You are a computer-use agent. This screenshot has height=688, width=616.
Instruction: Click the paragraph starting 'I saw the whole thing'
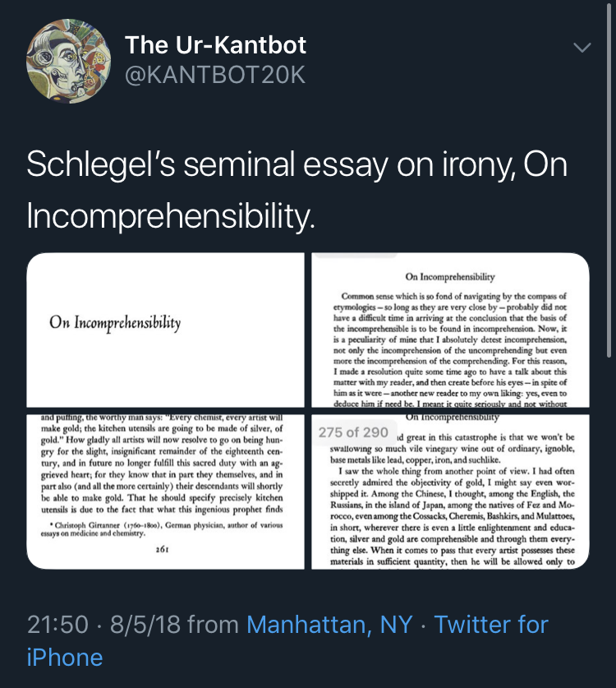tap(452, 516)
